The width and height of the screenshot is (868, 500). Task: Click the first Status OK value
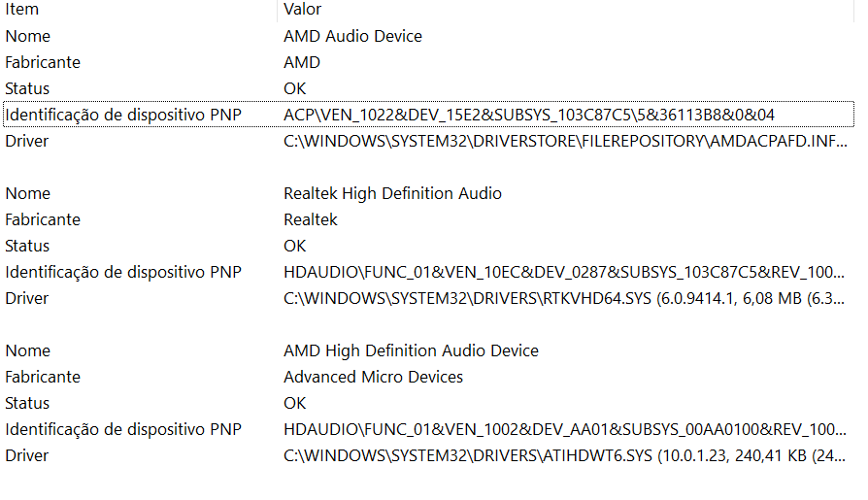pyautogui.click(x=294, y=88)
